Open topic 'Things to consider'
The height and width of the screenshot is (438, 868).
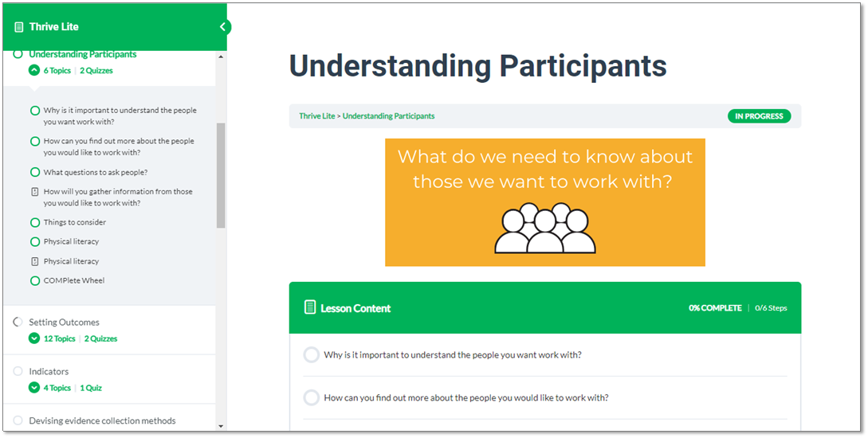tap(75, 222)
